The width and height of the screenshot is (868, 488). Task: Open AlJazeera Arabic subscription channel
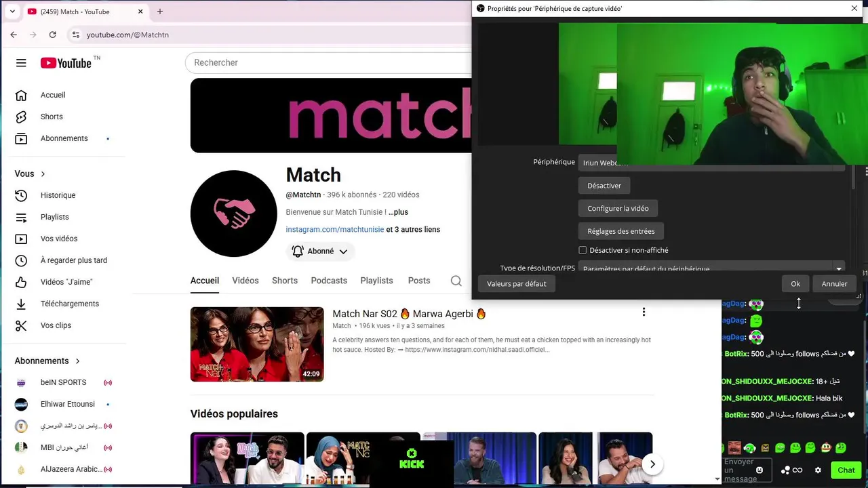71,469
